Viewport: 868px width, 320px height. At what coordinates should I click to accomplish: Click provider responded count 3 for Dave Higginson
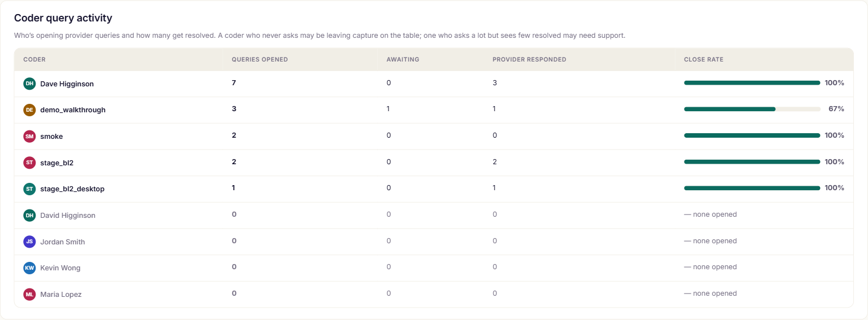(x=495, y=83)
